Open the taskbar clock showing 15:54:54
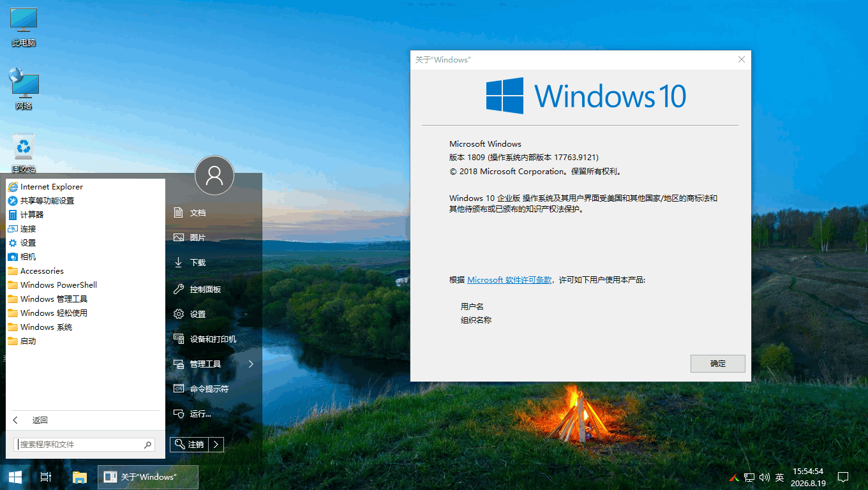Viewport: 868px width, 490px height. click(808, 477)
